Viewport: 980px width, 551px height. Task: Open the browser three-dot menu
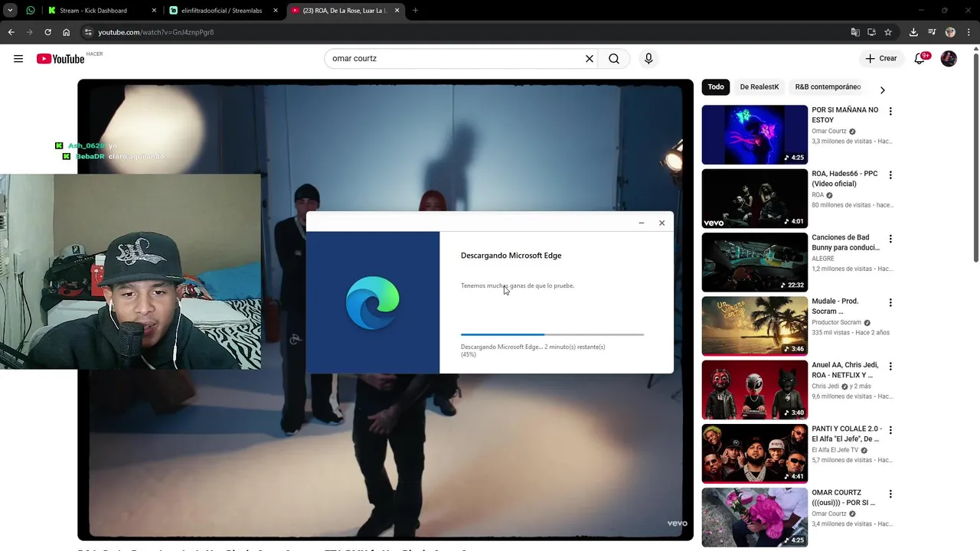point(969,32)
